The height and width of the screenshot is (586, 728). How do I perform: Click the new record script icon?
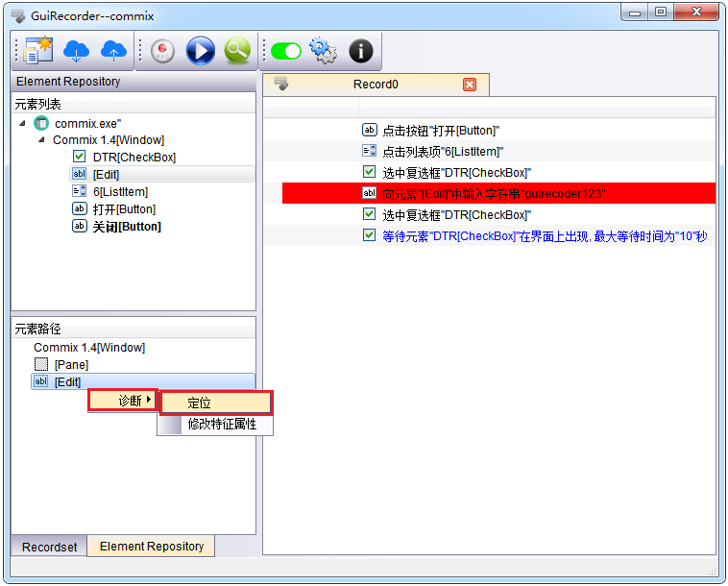(38, 50)
